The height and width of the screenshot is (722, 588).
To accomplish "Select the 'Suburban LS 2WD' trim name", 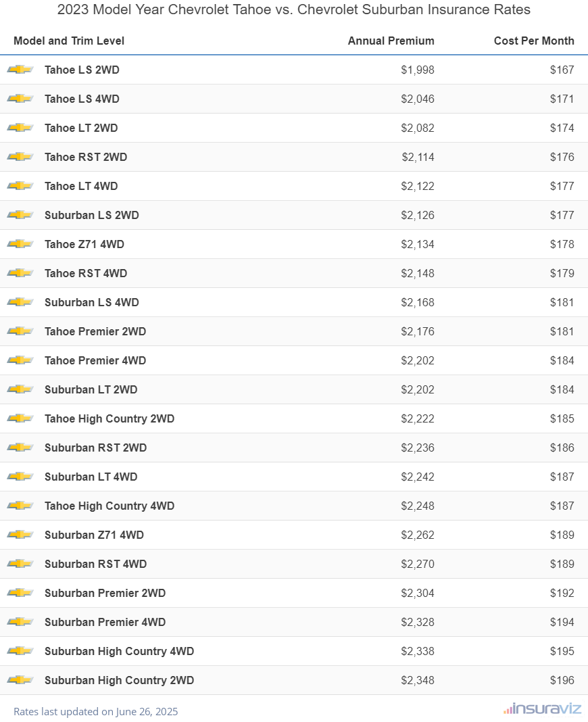I will click(92, 215).
